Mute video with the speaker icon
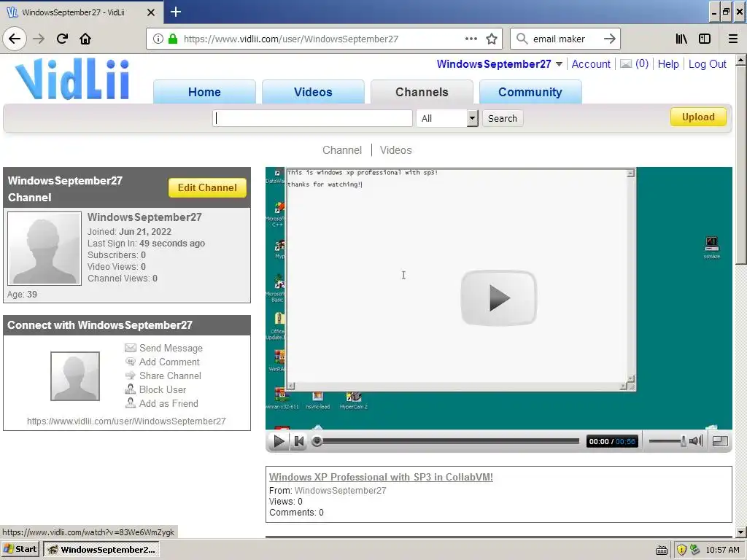Viewport: 747px width, 560px height. [696, 441]
